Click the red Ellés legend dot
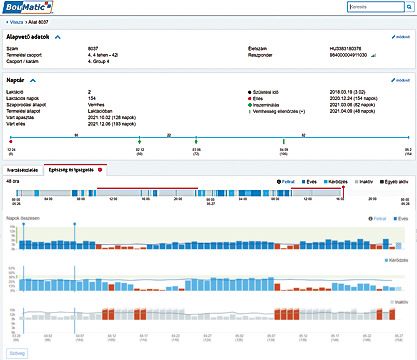 250,99
